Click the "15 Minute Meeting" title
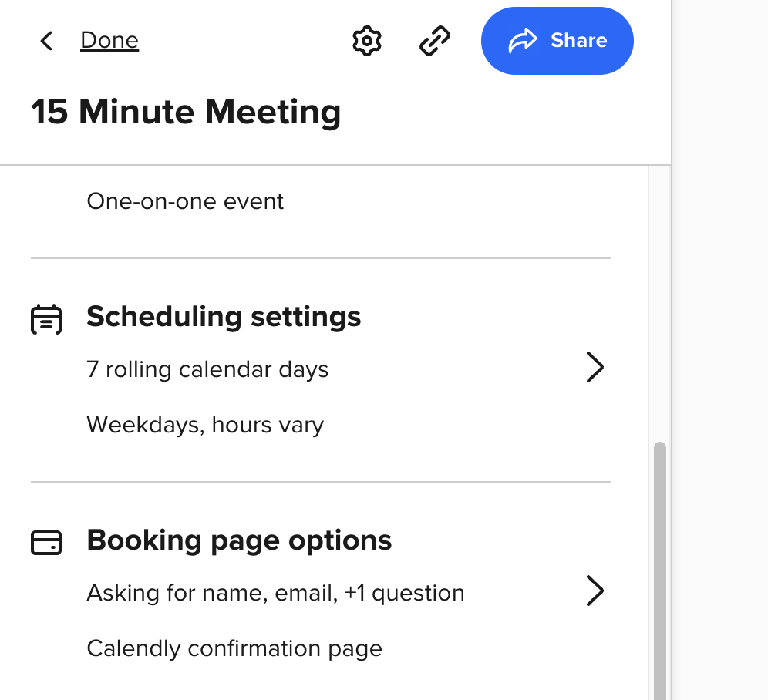 [x=186, y=113]
